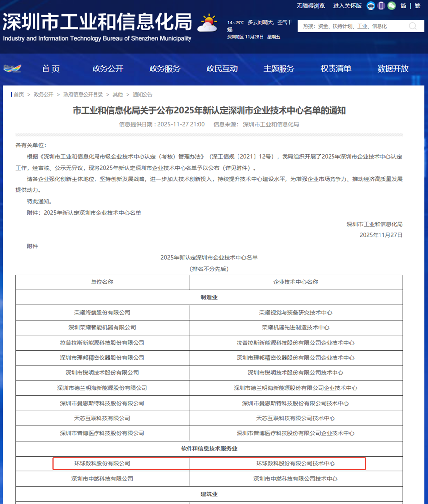Click the search magnifier icon

(412, 26)
